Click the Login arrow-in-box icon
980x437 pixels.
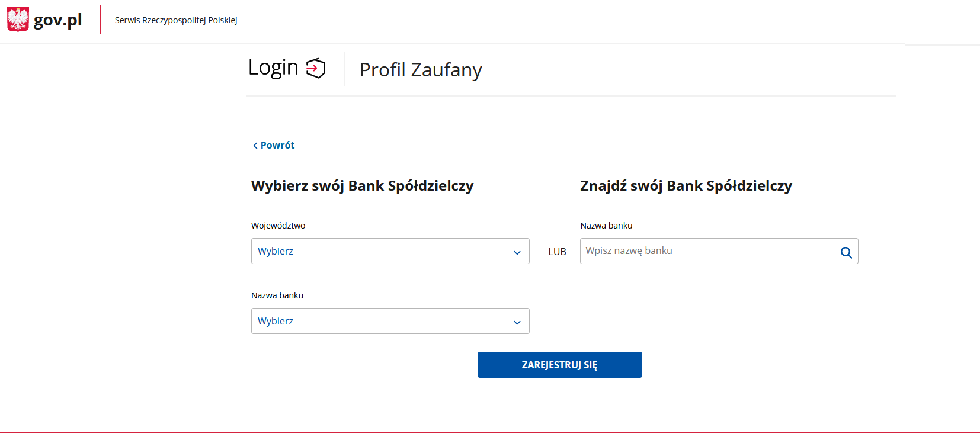coord(316,68)
